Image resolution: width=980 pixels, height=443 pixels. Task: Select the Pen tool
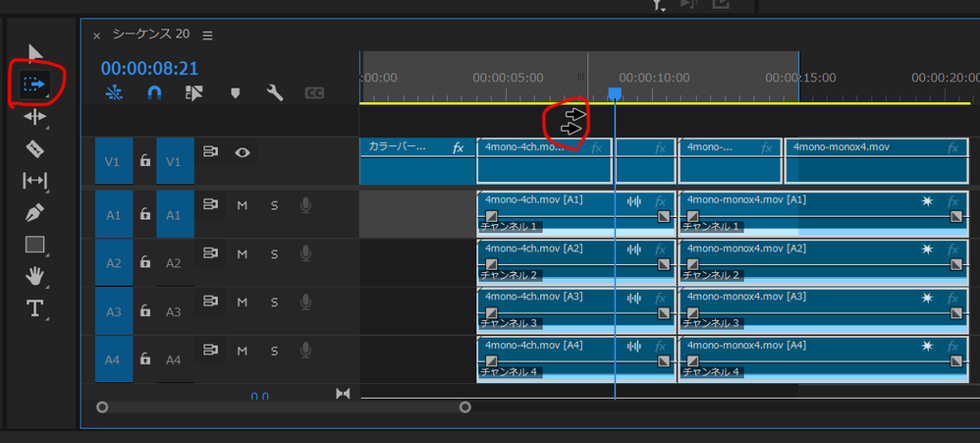coord(34,212)
